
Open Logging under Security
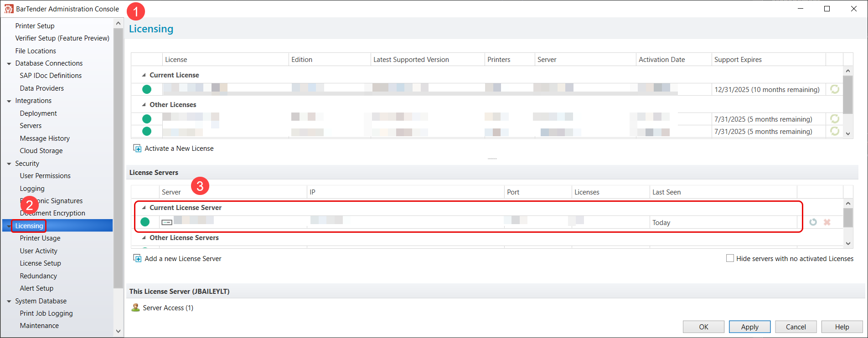tap(32, 189)
